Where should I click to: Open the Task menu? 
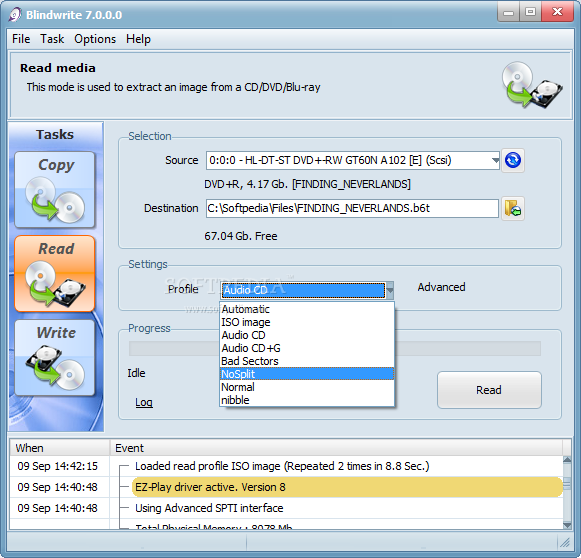[52, 39]
